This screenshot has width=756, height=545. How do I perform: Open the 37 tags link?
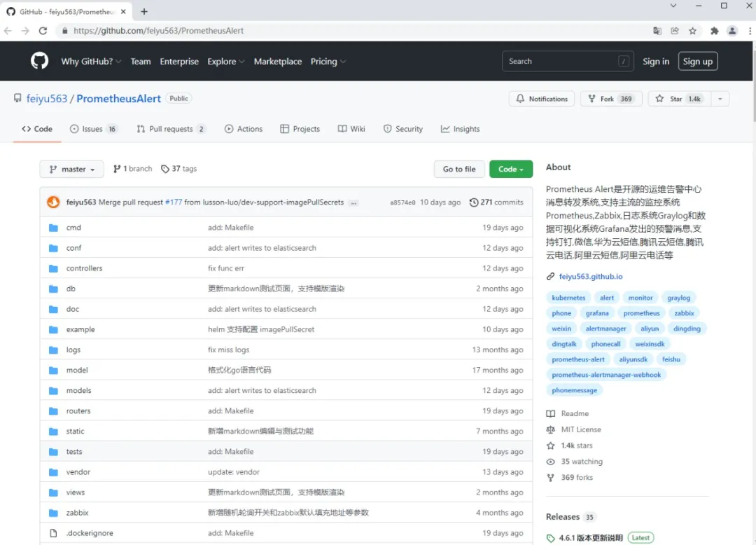click(x=179, y=169)
